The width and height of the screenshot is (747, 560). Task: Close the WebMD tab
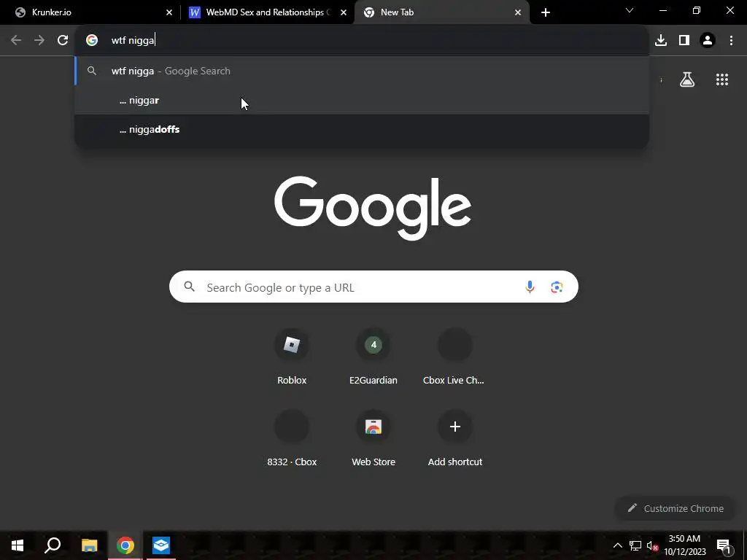[344, 12]
